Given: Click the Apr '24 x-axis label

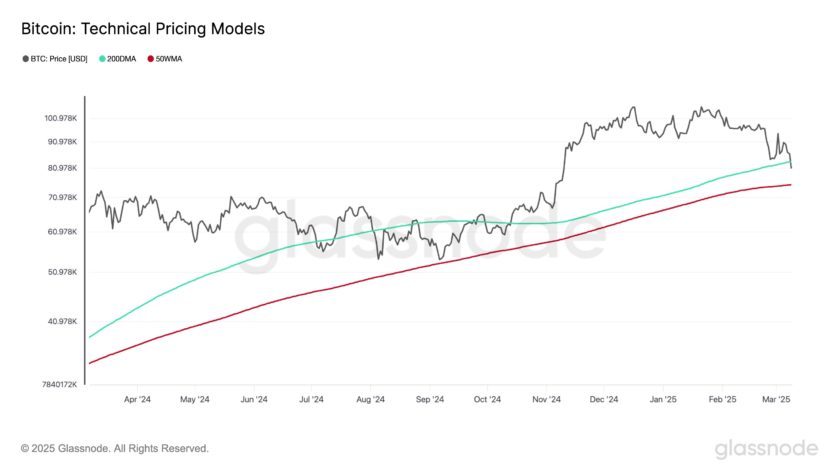Looking at the screenshot, I should coord(137,400).
